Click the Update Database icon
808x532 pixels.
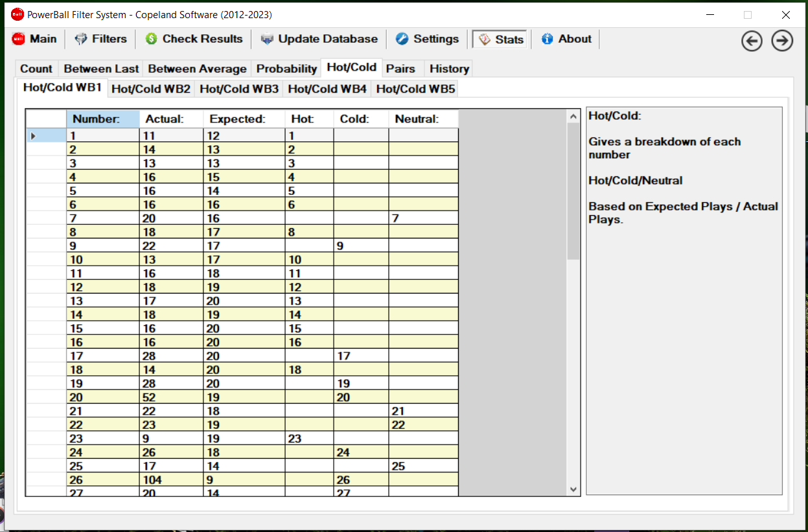(x=267, y=39)
